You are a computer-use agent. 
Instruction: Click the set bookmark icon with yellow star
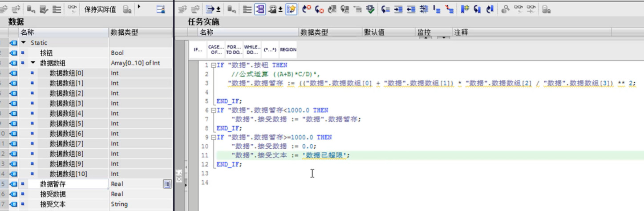[465, 9]
